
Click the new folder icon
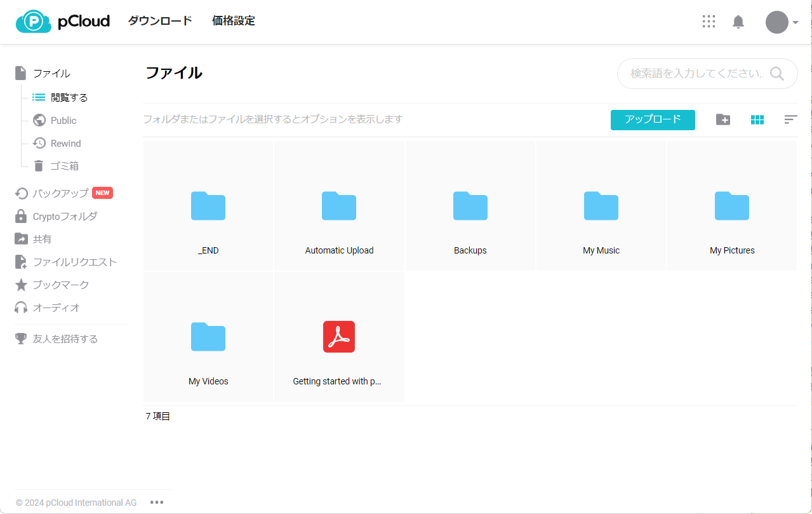point(722,119)
